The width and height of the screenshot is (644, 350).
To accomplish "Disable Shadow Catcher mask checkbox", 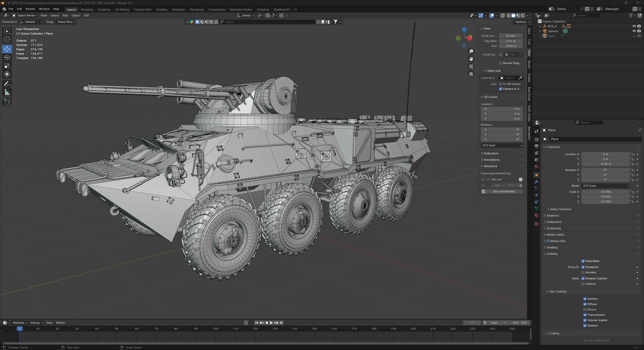I will [x=583, y=279].
